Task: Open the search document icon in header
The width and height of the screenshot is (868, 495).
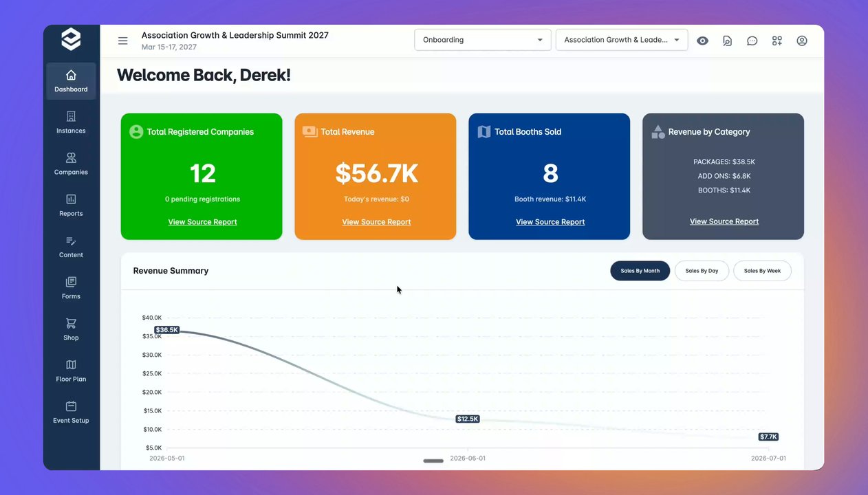Action: [x=727, y=41]
